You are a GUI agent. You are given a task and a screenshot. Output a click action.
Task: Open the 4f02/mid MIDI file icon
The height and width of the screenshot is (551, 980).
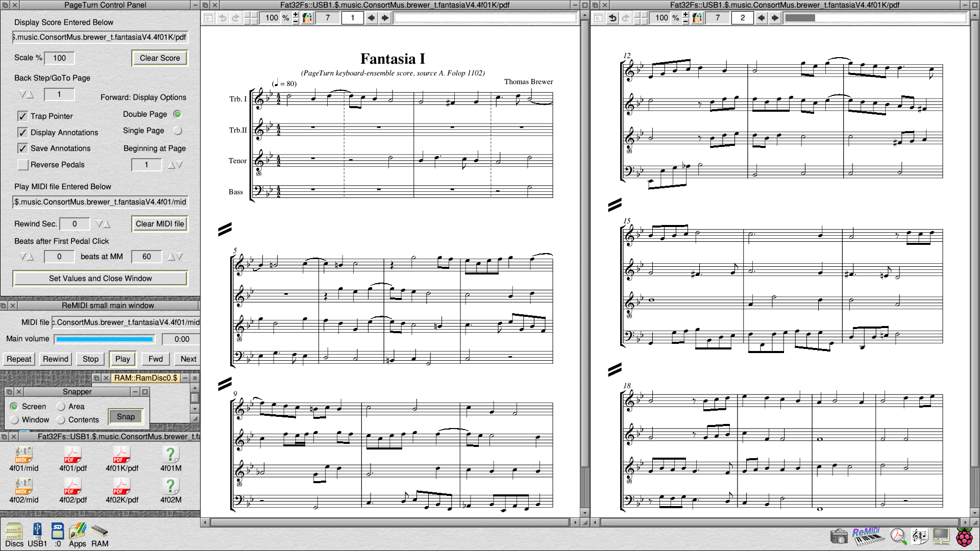point(23,490)
